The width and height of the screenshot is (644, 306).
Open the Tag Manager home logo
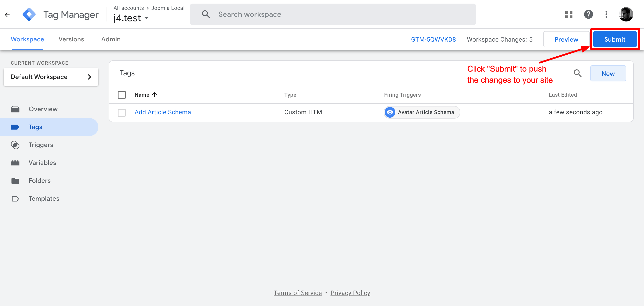[x=29, y=14]
